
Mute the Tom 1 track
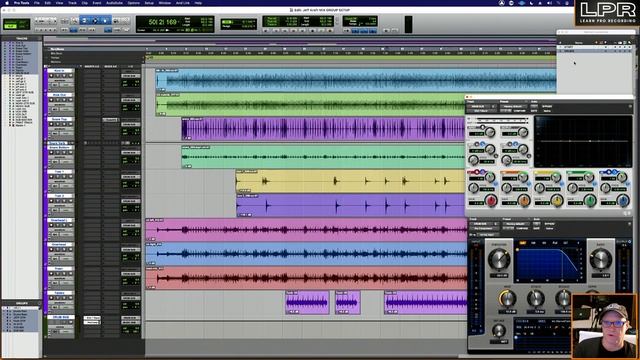click(70, 177)
